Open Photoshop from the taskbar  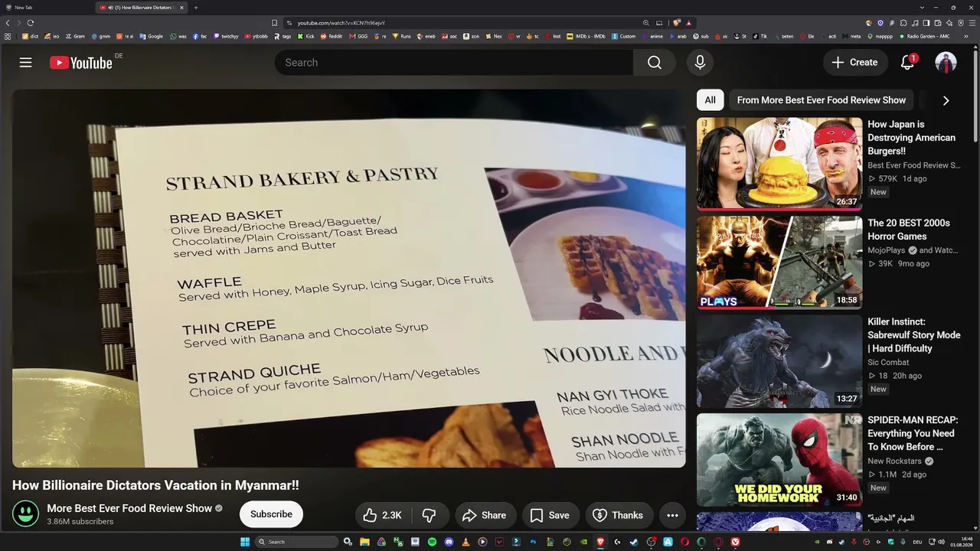pyautogui.click(x=533, y=542)
